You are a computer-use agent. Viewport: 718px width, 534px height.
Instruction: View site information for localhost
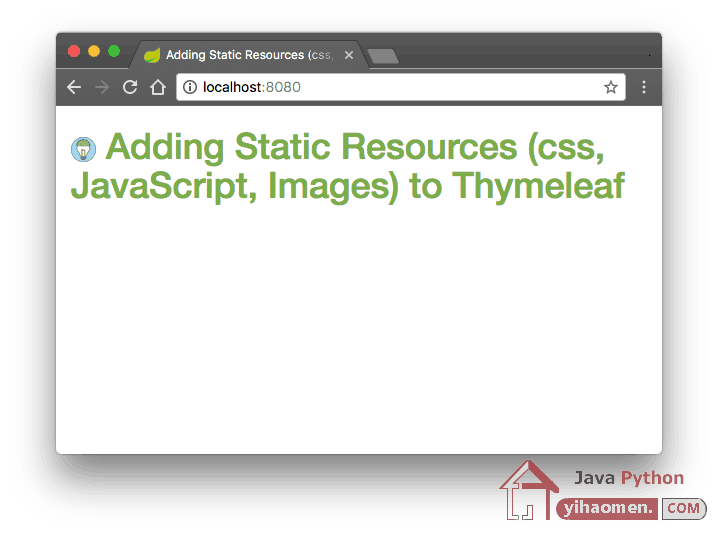tap(190, 87)
